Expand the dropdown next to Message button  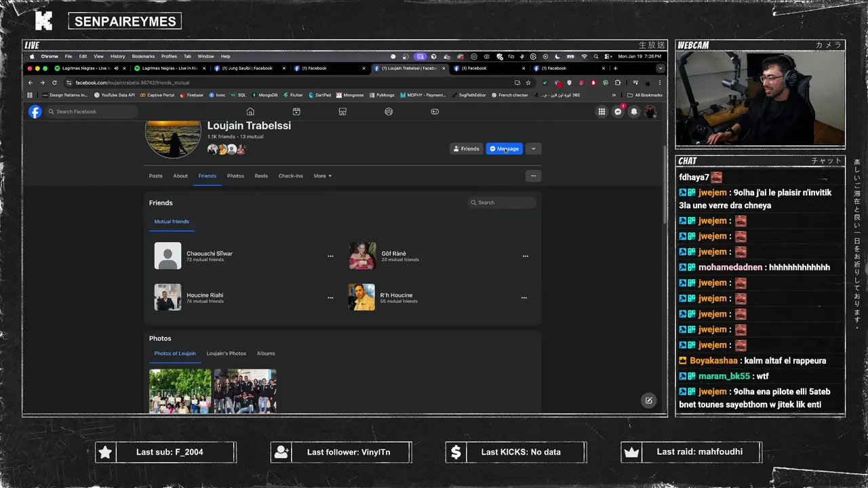(x=533, y=148)
